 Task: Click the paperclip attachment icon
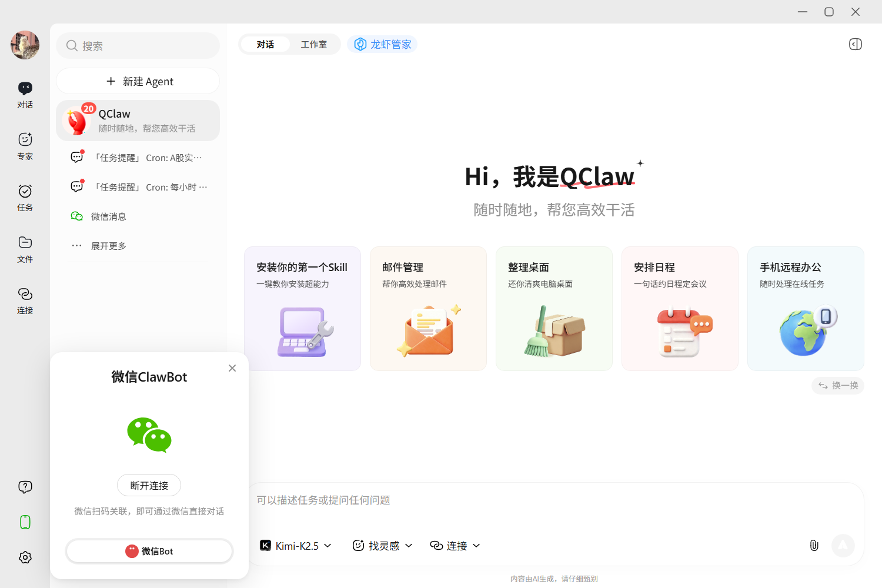pyautogui.click(x=814, y=546)
